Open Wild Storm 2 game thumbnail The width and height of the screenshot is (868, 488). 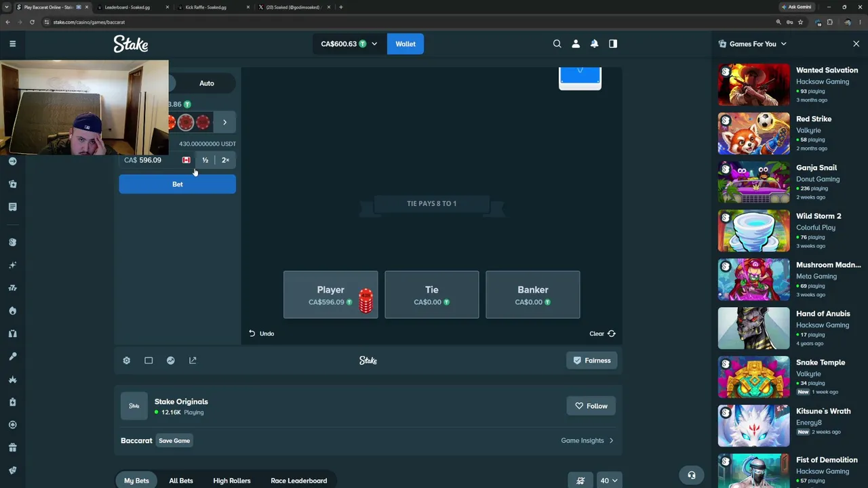(754, 231)
